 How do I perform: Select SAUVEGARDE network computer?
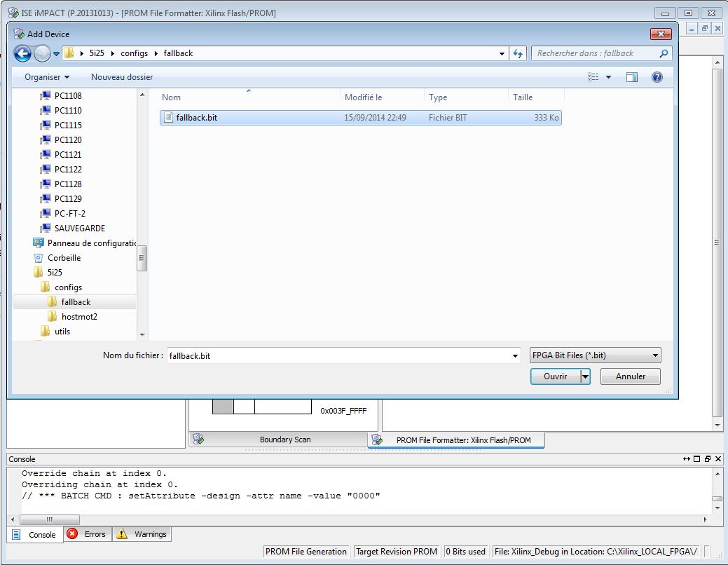(x=79, y=228)
